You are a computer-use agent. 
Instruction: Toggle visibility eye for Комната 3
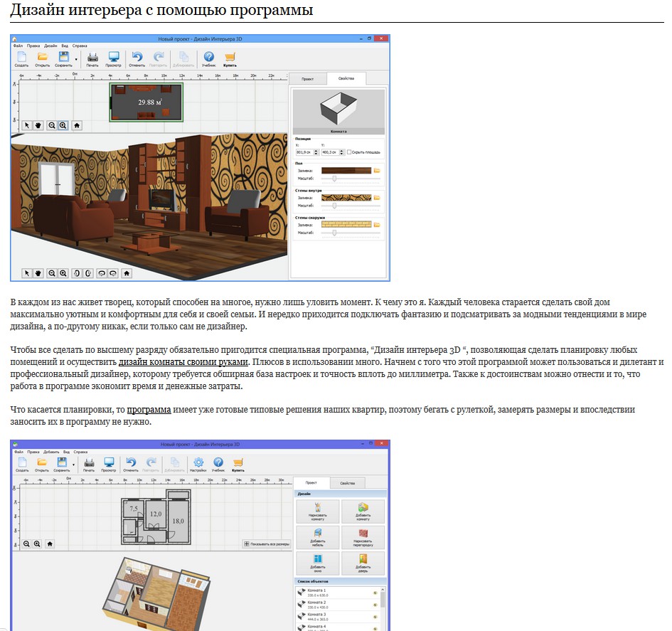375,617
